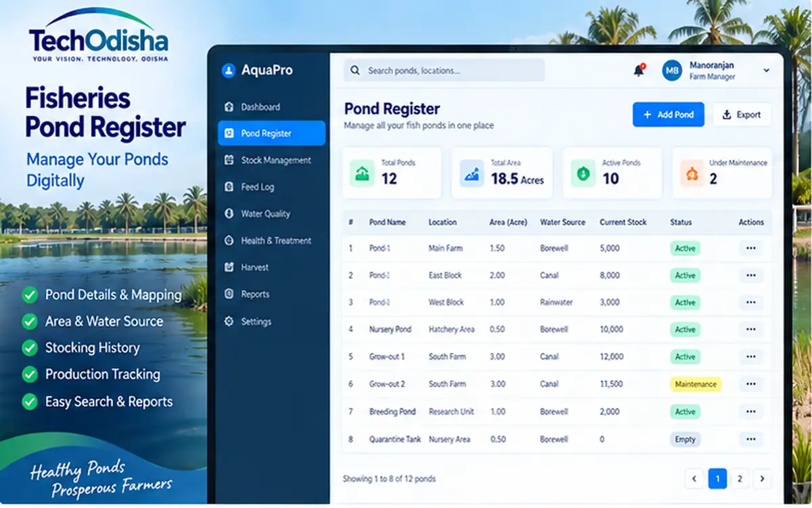Open actions menu for East Block row
812x508 pixels.
click(751, 276)
